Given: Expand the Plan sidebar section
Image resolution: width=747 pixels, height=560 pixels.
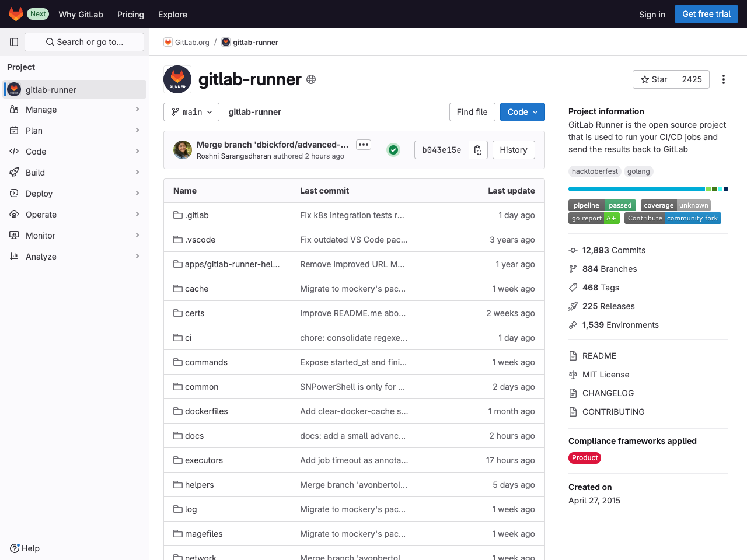Looking at the screenshot, I should click(75, 131).
